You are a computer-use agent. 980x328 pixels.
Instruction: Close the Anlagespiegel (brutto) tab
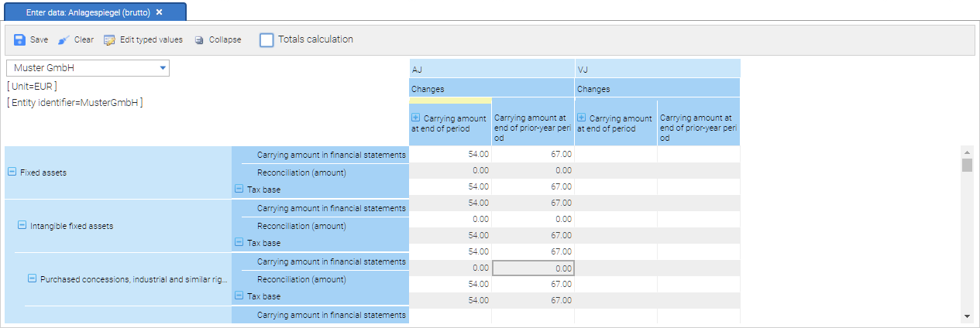click(x=159, y=12)
